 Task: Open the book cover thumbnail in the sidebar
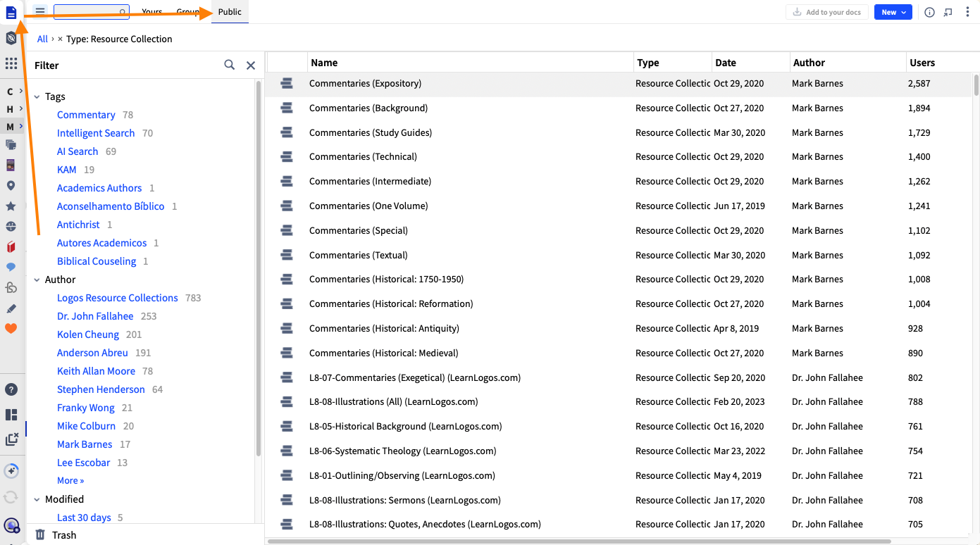click(11, 165)
